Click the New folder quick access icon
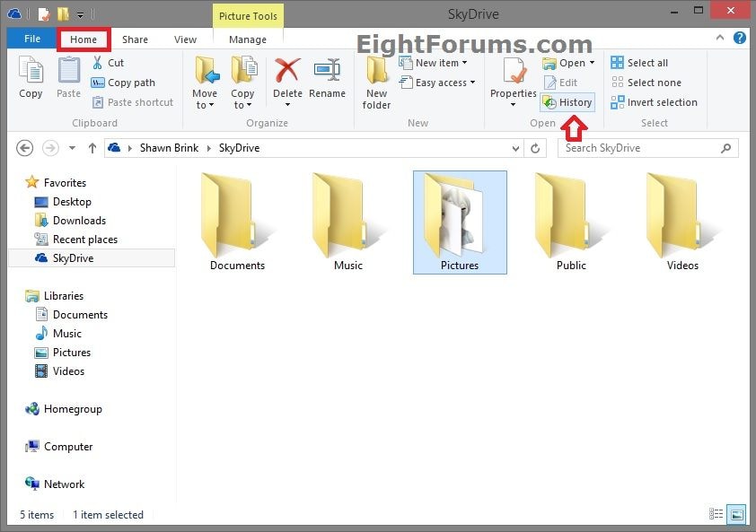The height and width of the screenshot is (532, 756). point(63,14)
